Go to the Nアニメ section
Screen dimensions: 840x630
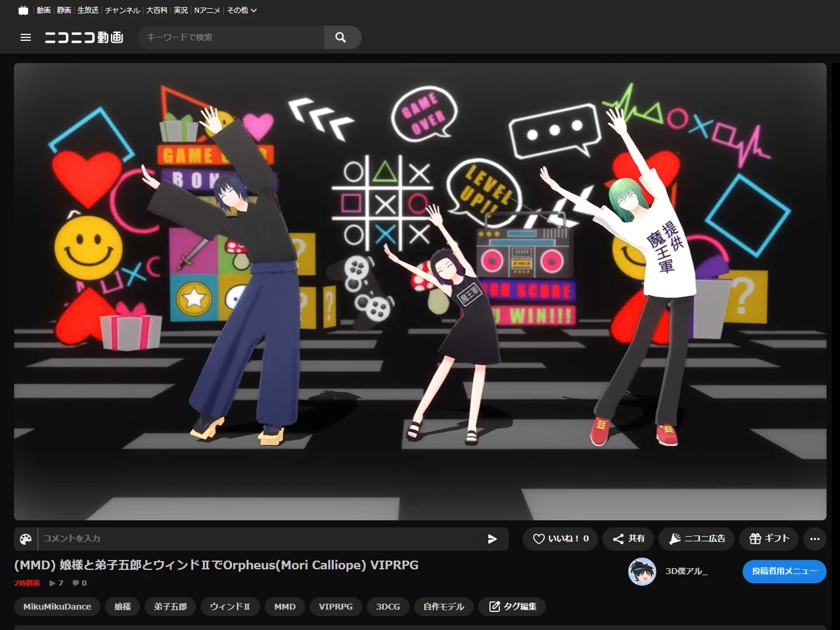pyautogui.click(x=207, y=10)
